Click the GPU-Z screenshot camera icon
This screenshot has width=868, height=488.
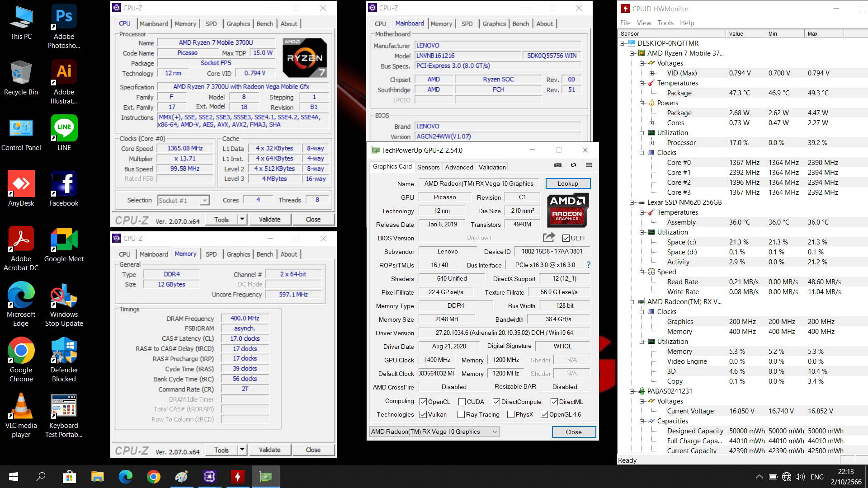558,165
